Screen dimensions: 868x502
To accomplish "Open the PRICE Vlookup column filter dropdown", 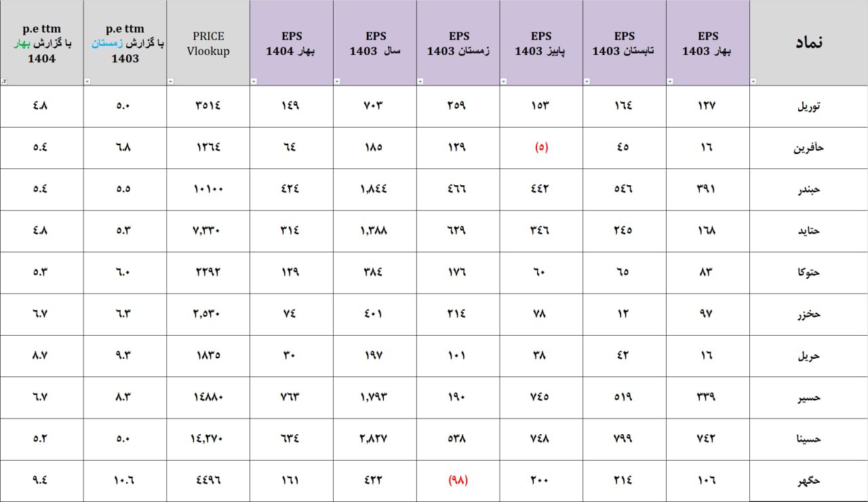I will (x=170, y=81).
